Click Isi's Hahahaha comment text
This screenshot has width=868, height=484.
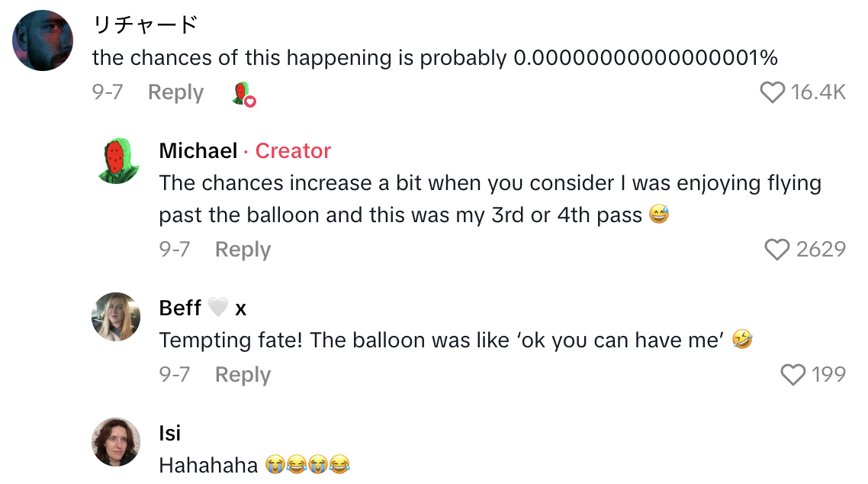(208, 464)
